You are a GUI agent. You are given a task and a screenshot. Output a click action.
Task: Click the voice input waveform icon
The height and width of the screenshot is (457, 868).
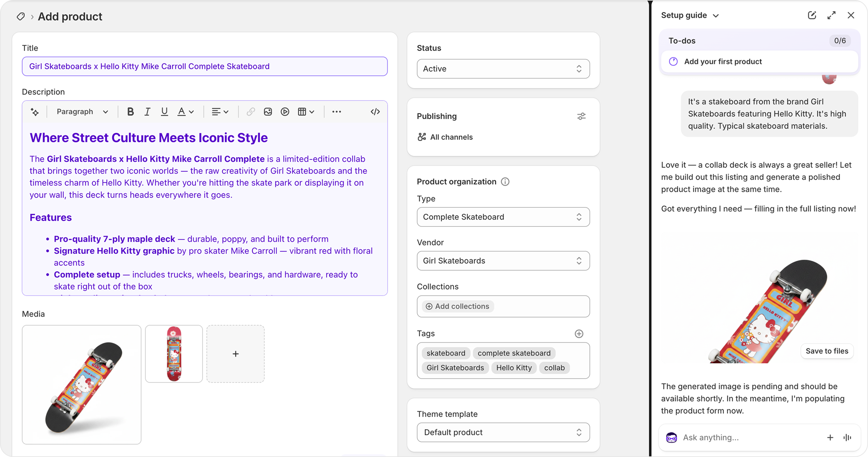coord(847,438)
